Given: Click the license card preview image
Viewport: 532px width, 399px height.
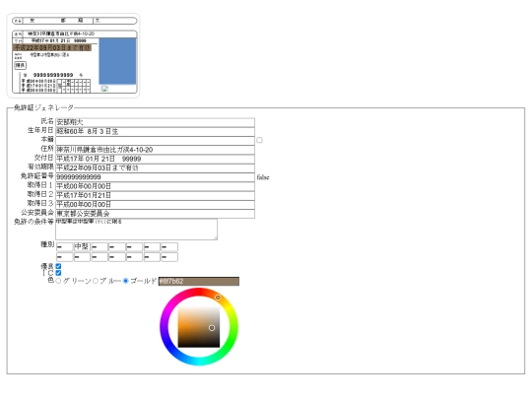Looking at the screenshot, I should click(73, 55).
